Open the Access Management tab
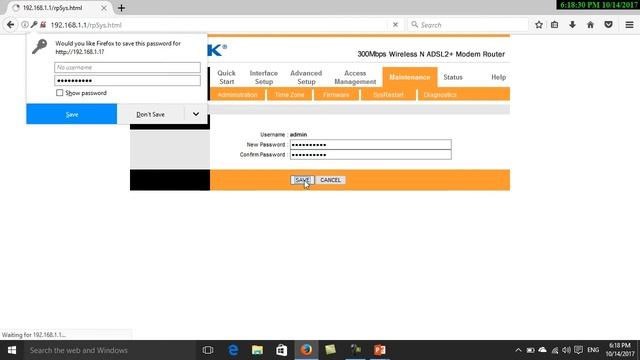 [355, 77]
